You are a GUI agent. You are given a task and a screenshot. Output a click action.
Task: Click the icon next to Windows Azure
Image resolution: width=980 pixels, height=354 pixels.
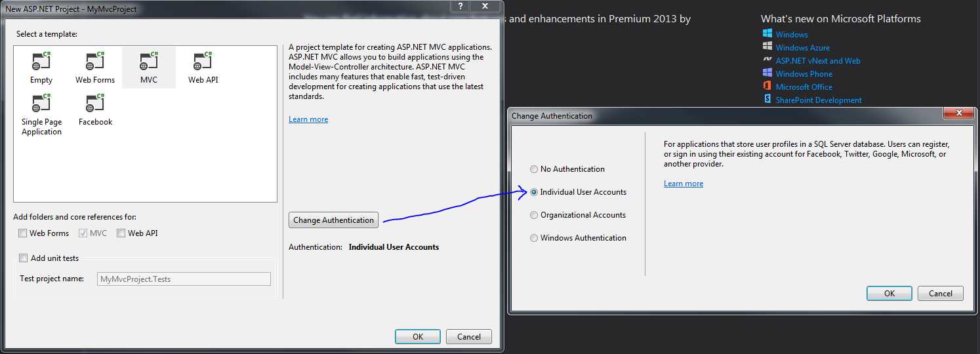pyautogui.click(x=767, y=47)
